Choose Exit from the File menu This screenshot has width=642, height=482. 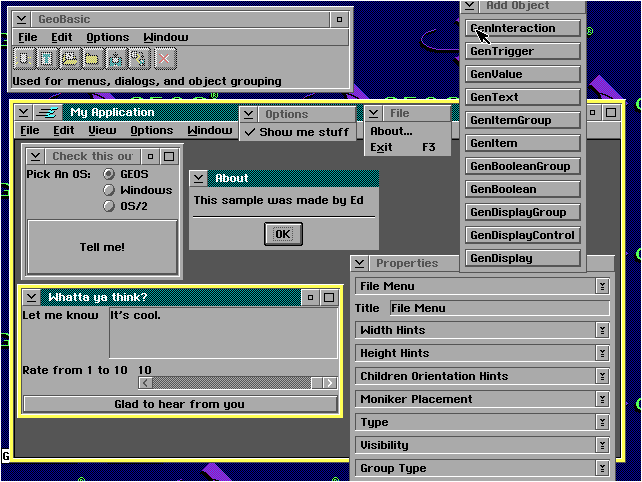point(381,147)
